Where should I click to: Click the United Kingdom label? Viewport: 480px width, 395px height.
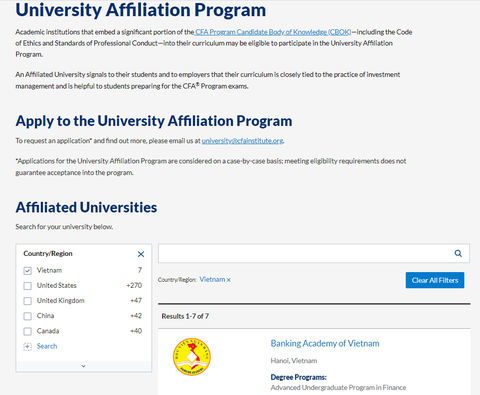tap(61, 301)
